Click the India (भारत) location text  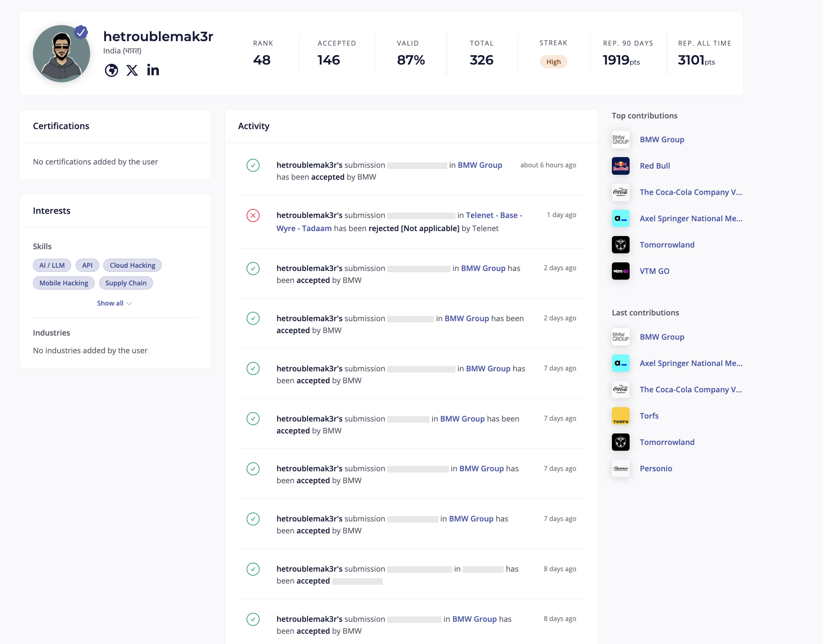[x=122, y=51]
